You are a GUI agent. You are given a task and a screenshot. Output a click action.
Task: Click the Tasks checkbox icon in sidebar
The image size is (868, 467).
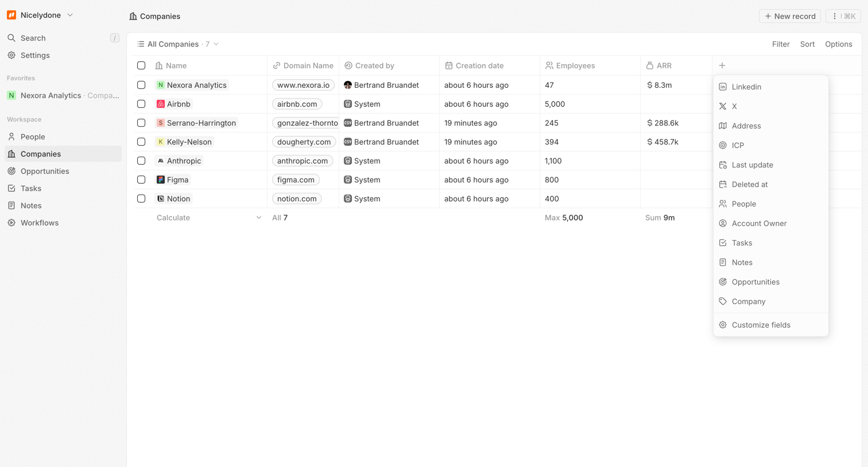click(x=11, y=188)
